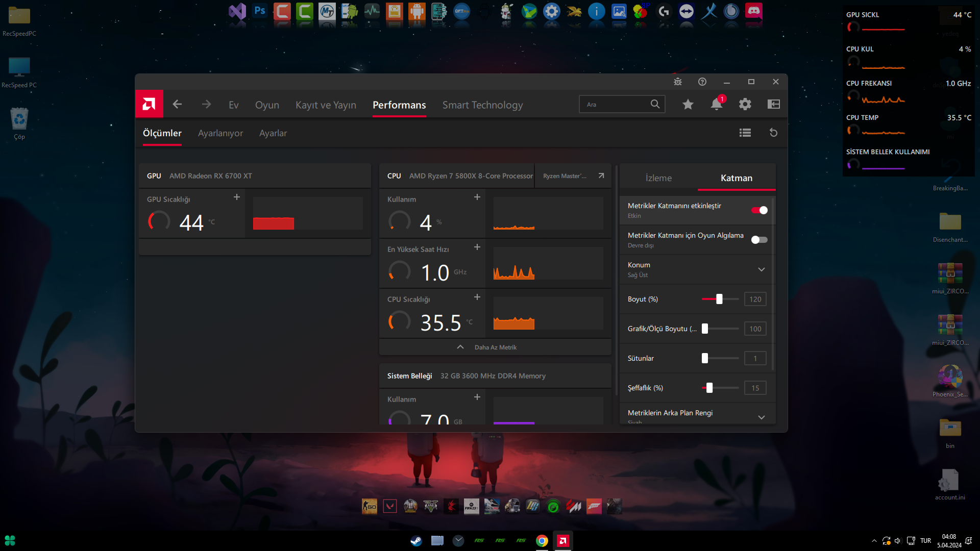This screenshot has width=980, height=551.
Task: Open Start menu clover icon
Action: [x=10, y=541]
